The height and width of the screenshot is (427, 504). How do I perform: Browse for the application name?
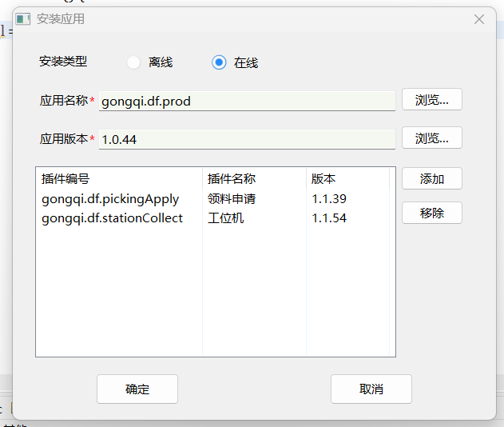(431, 100)
